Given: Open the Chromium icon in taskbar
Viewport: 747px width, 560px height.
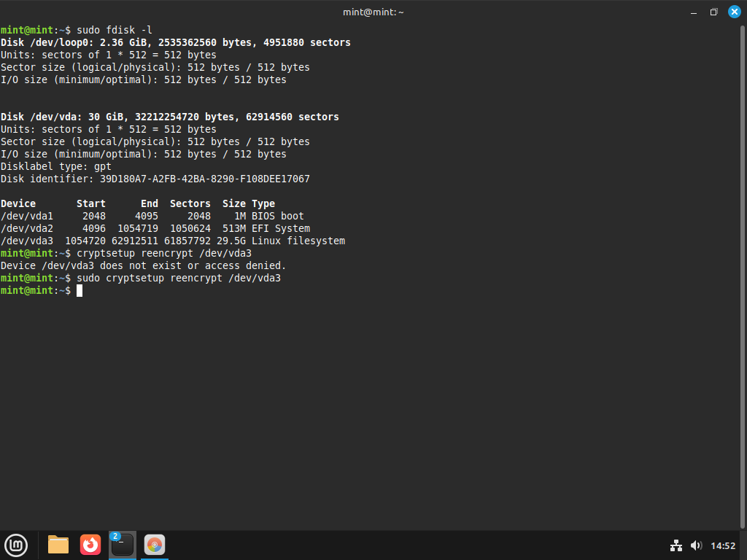Looking at the screenshot, I should pyautogui.click(x=155, y=545).
